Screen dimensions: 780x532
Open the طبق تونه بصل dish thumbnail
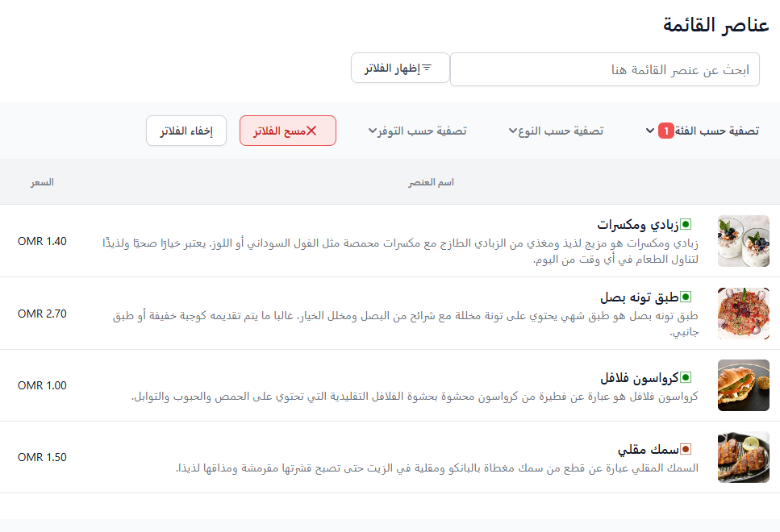point(743,314)
